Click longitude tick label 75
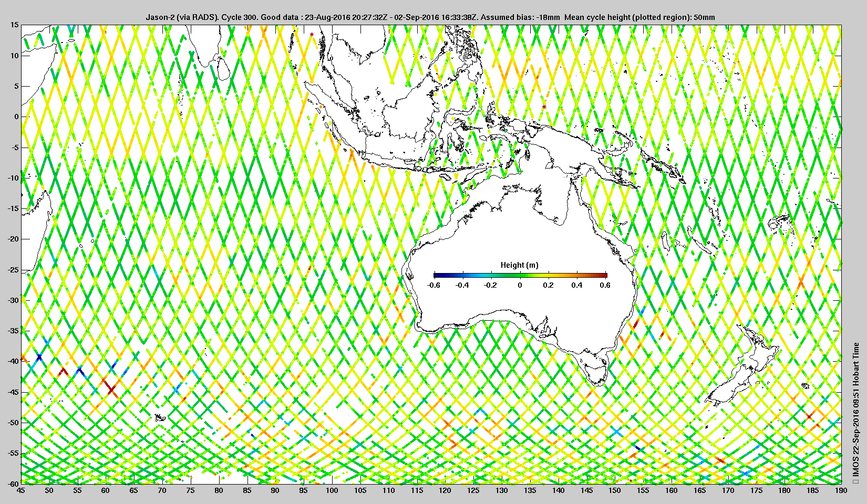Viewport: 867px width, 504px height. (x=190, y=490)
